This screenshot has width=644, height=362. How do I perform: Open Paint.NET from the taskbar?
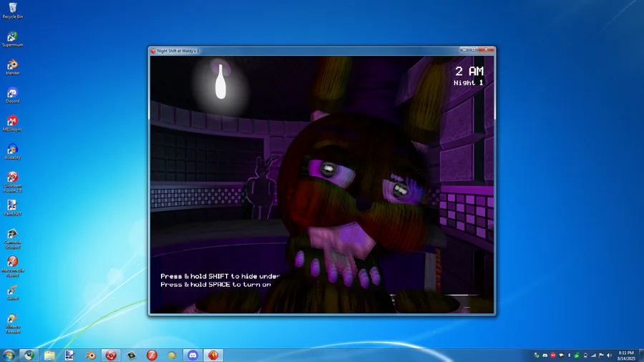[x=70, y=355]
